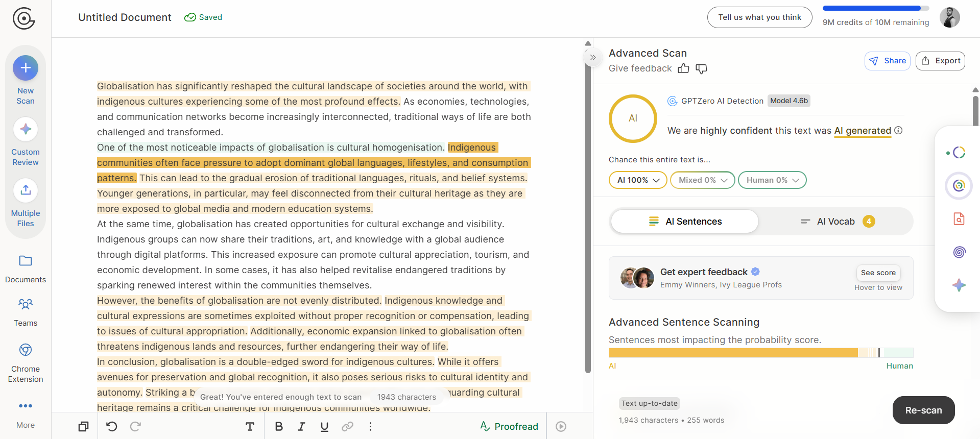
Task: Open Custom Review
Action: pos(26,141)
